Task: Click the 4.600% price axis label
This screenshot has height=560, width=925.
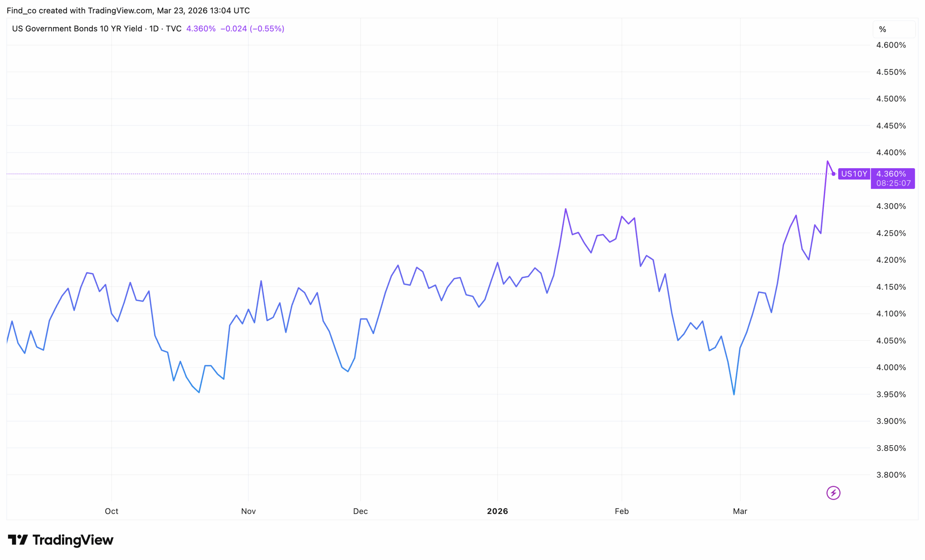Action: [891, 45]
